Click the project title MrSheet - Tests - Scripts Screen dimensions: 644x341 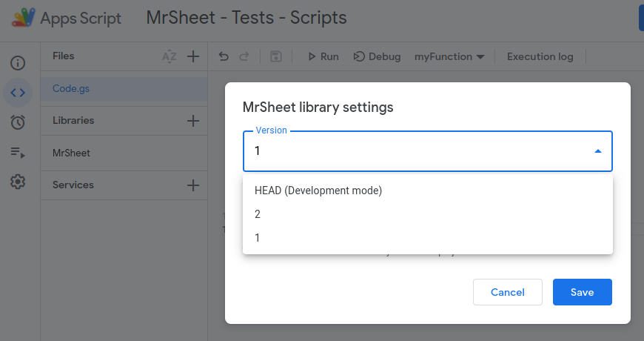[246, 18]
